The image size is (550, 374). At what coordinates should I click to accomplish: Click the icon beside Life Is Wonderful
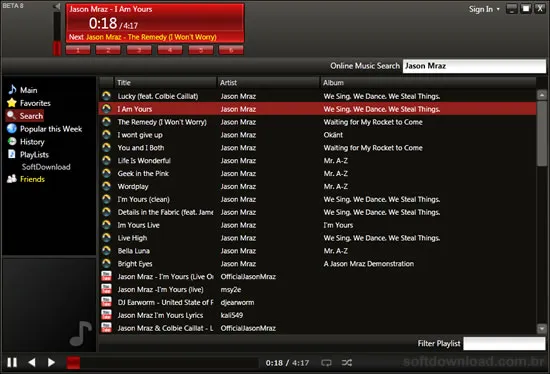click(x=106, y=160)
